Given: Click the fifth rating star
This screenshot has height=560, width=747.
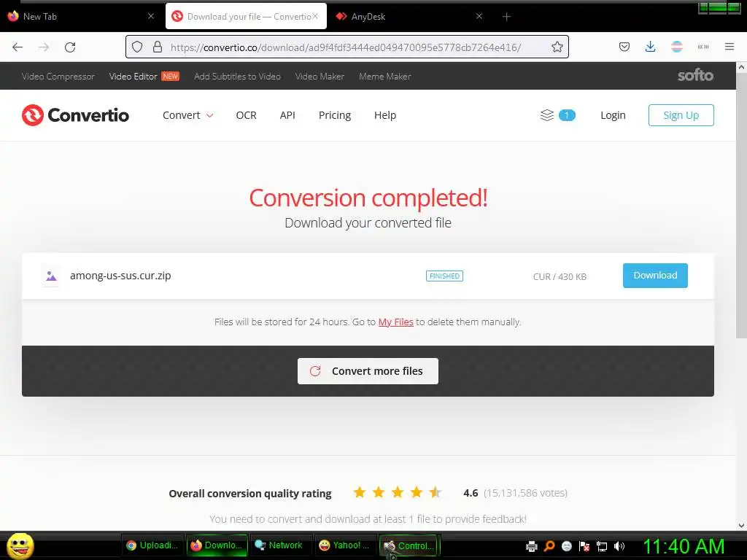Looking at the screenshot, I should pyautogui.click(x=435, y=492).
